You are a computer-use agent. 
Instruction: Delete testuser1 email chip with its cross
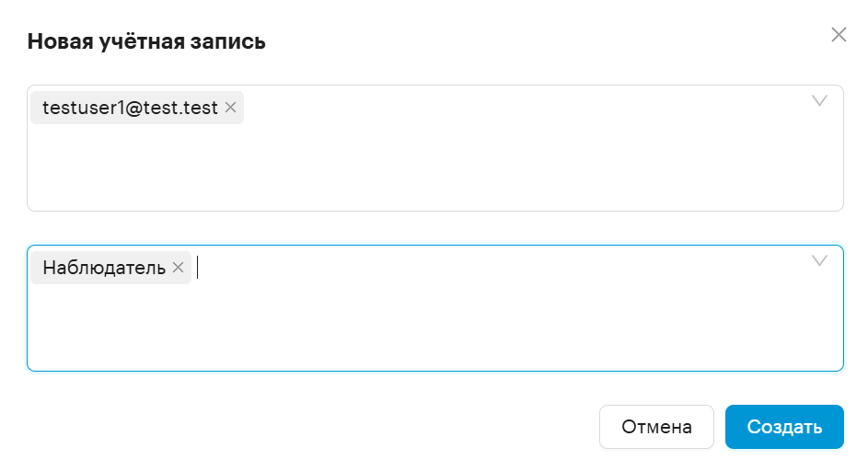pyautogui.click(x=230, y=108)
